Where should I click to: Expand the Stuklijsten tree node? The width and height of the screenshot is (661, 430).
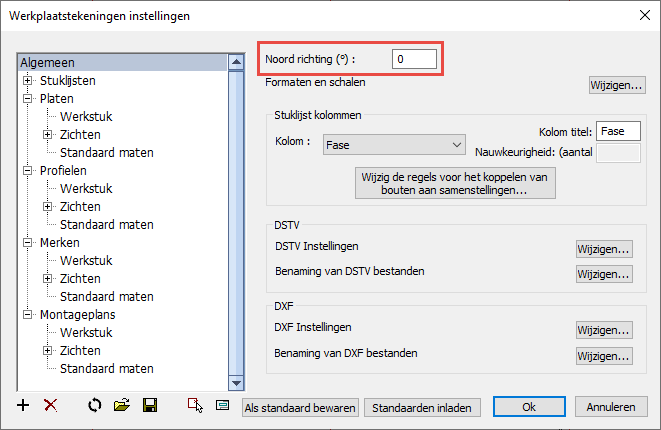pos(27,80)
